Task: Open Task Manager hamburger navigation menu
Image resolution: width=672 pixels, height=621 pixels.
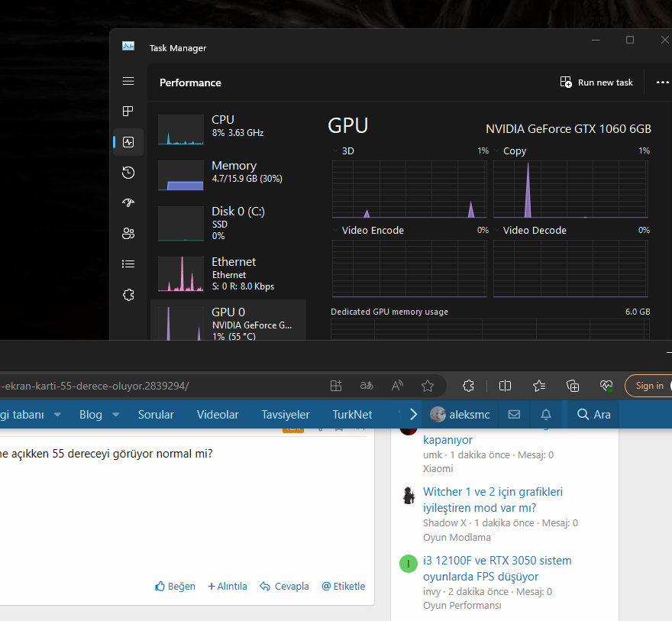Action: [x=128, y=81]
